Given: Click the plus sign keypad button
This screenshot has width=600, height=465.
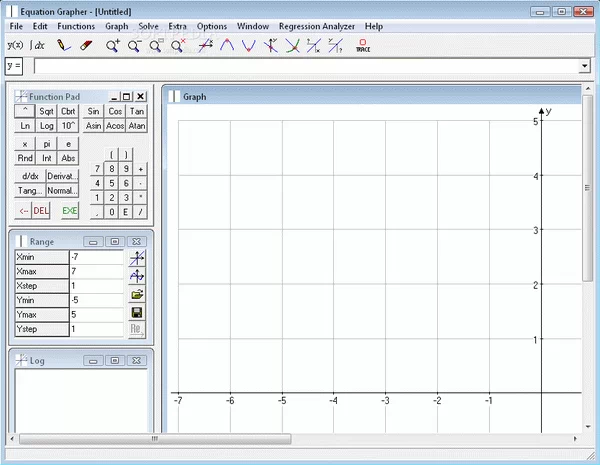Looking at the screenshot, I should click(x=140, y=169).
